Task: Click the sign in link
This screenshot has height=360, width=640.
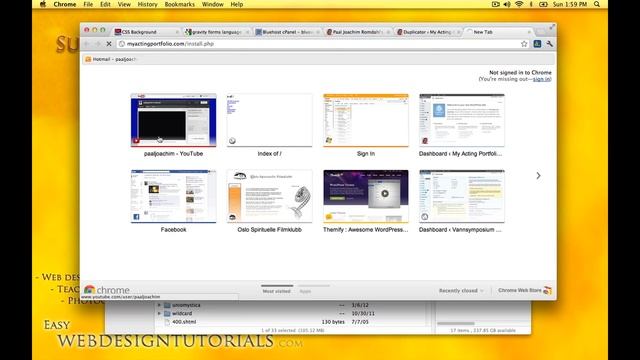Action: pos(541,79)
